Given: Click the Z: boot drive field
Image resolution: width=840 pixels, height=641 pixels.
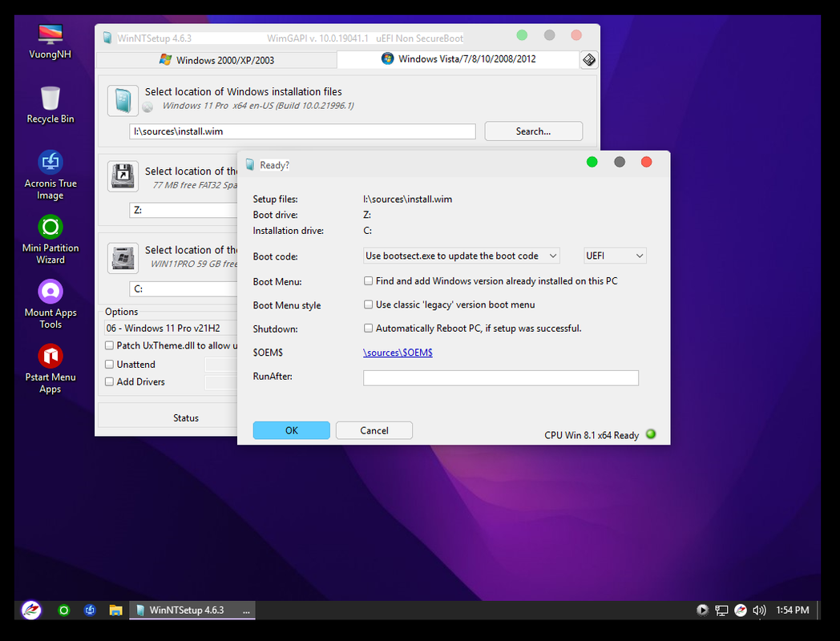Looking at the screenshot, I should [184, 210].
